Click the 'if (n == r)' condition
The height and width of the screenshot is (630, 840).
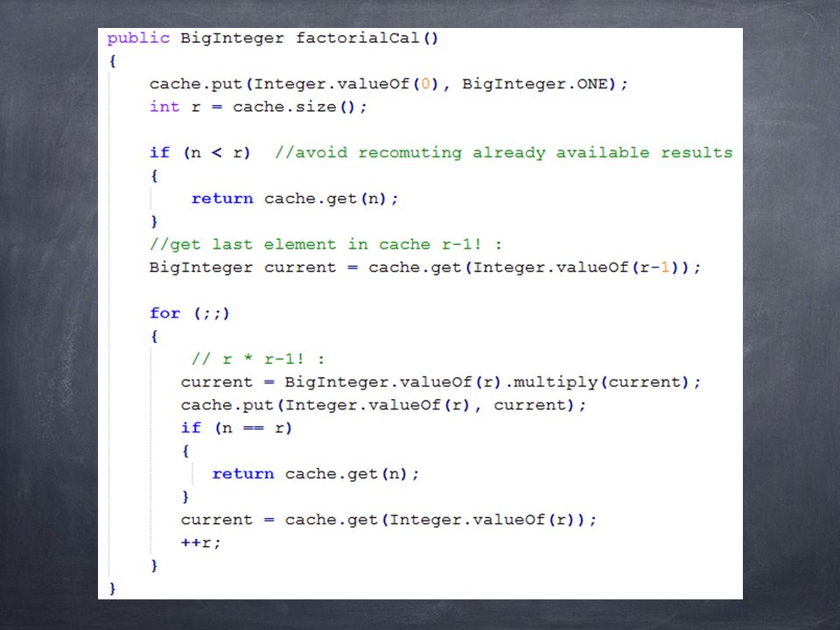click(236, 429)
